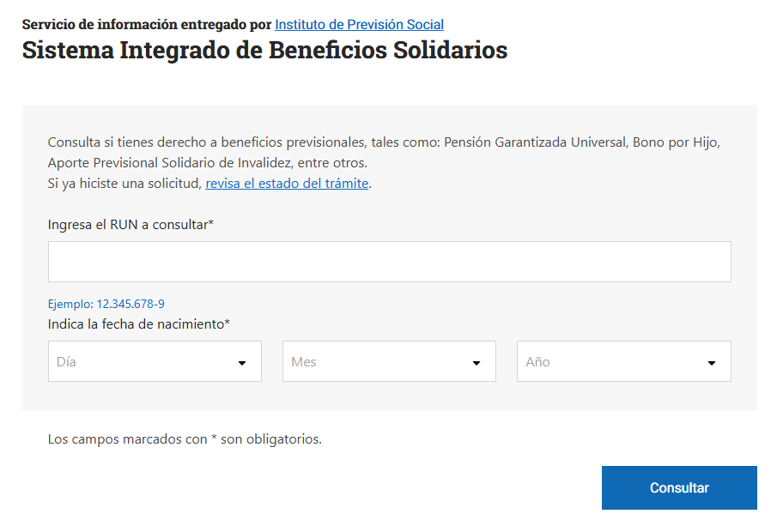Follow the 'revisa el estado del trámite' link
Screen dimensions: 777x532
(287, 184)
